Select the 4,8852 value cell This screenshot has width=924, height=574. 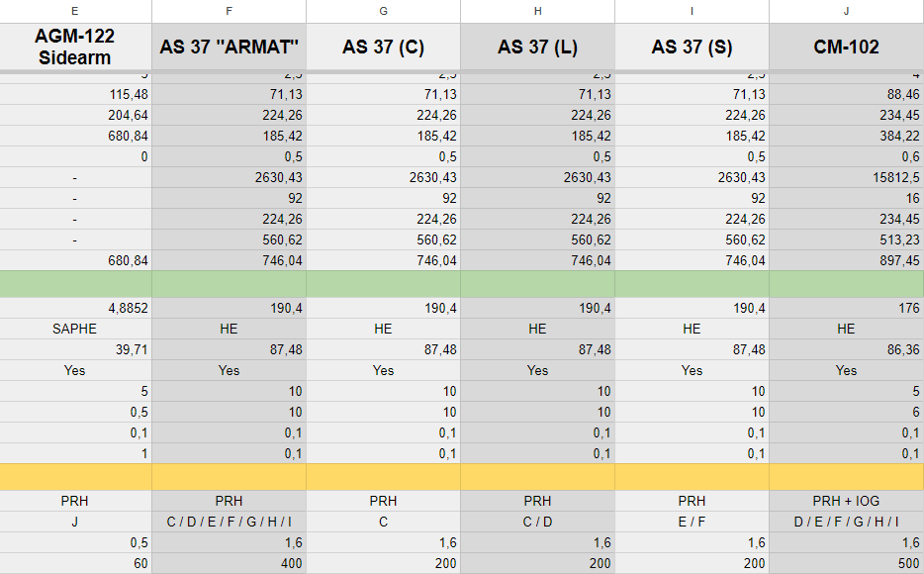(x=75, y=308)
